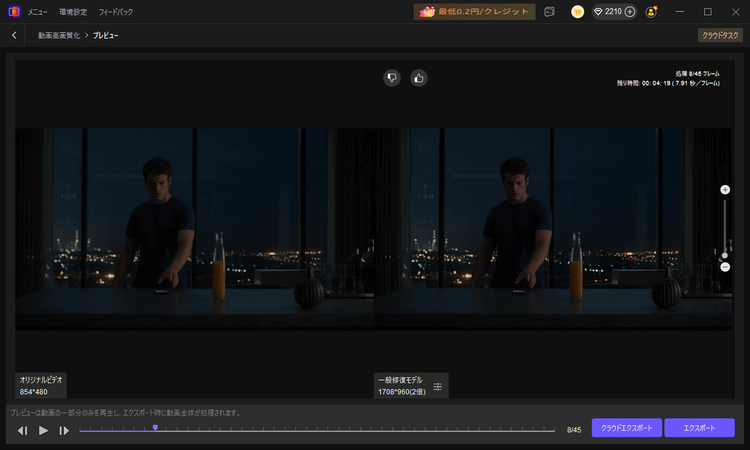Click the エクスポート button

(x=699, y=428)
